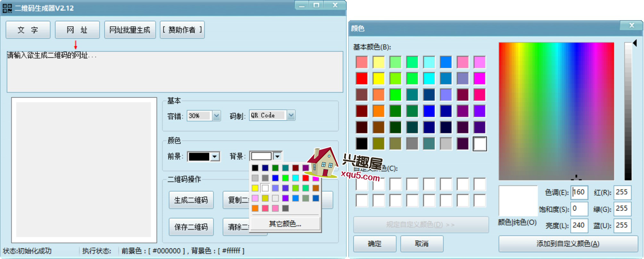Switch to the 网址 URL tab
The width and height of the screenshot is (644, 259).
click(77, 30)
